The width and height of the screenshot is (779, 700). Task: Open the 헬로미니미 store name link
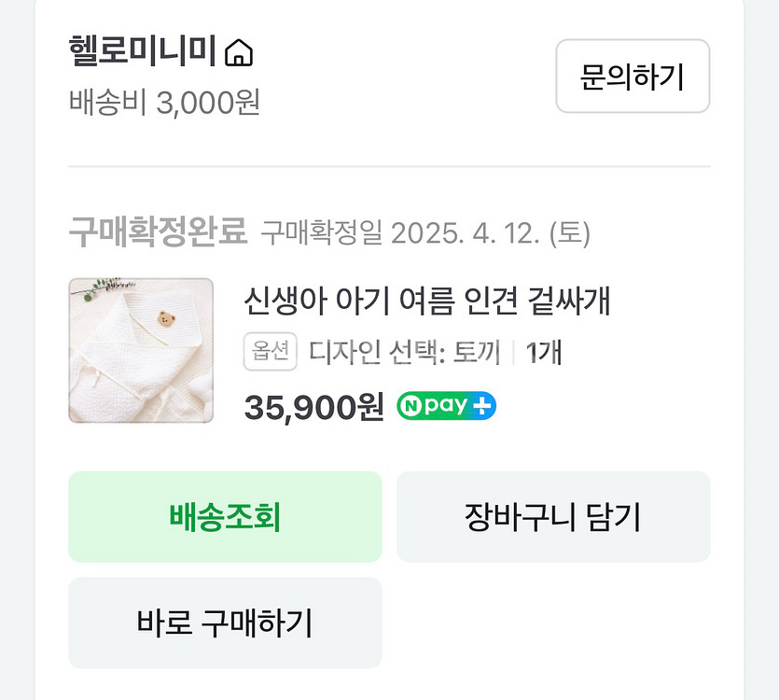pos(144,52)
